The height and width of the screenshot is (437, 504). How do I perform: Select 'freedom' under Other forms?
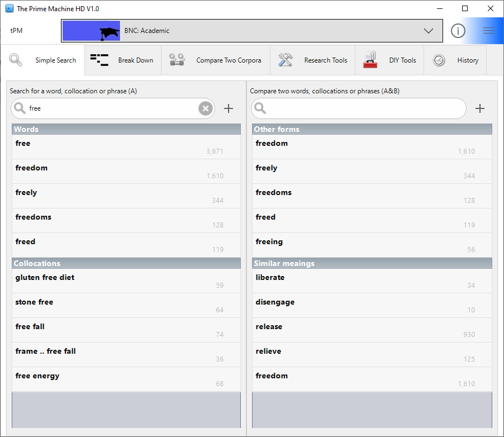coord(372,147)
